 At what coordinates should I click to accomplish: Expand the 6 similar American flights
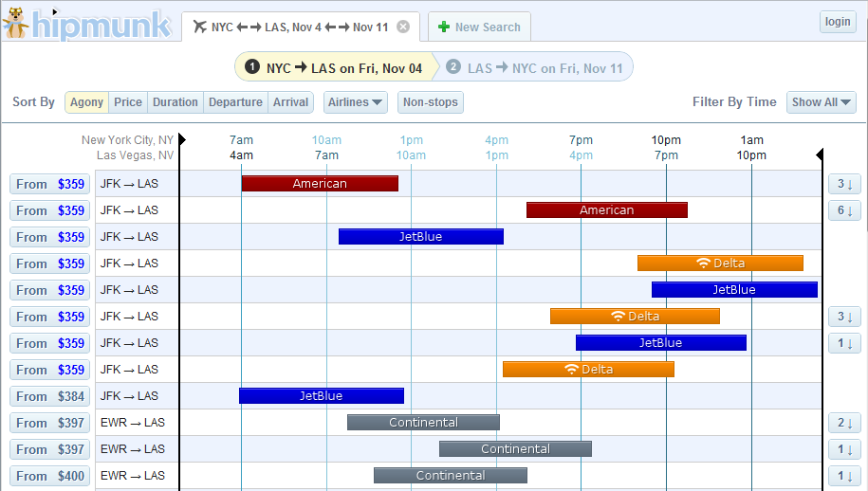pyautogui.click(x=844, y=210)
